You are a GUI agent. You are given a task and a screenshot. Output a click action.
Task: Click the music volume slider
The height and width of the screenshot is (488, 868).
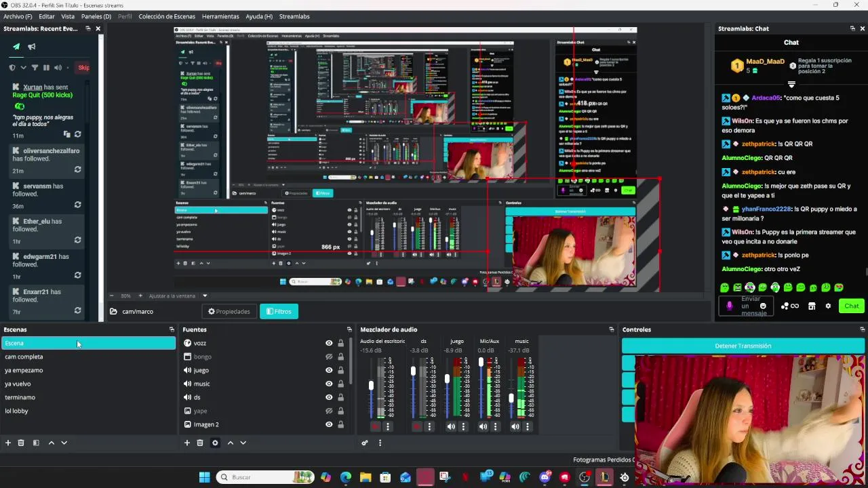tap(511, 388)
